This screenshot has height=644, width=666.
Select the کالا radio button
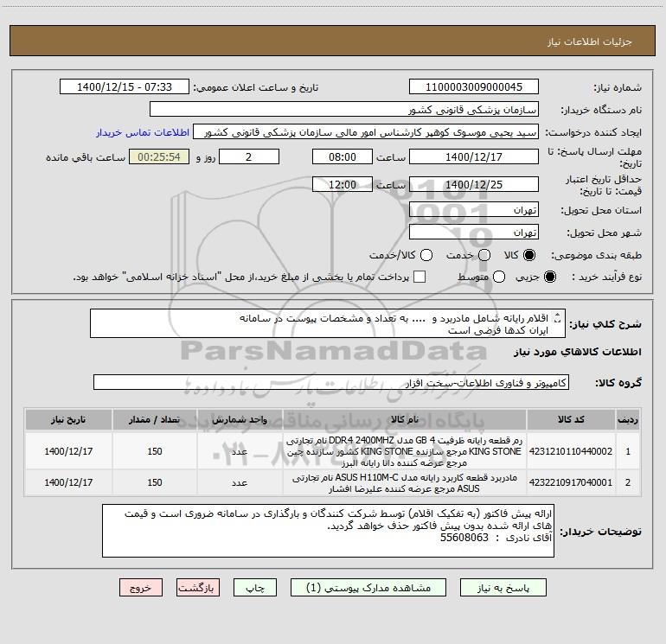pos(529,255)
